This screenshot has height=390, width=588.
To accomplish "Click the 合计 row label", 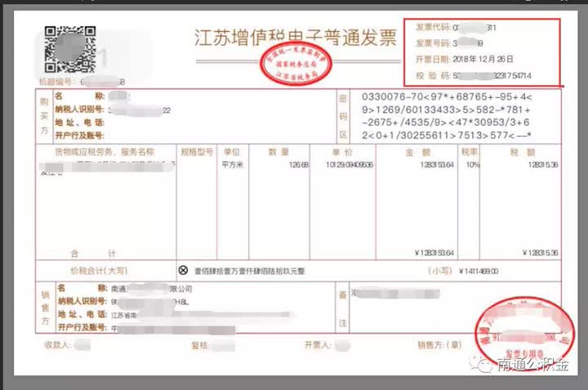I will [93, 253].
